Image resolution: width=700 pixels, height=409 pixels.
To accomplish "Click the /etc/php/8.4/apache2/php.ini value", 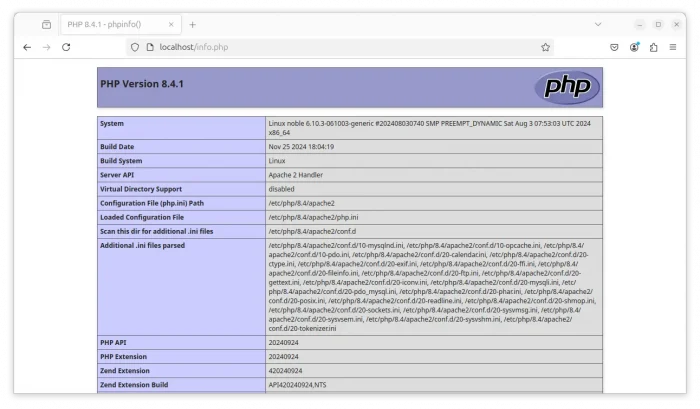I will point(313,217).
